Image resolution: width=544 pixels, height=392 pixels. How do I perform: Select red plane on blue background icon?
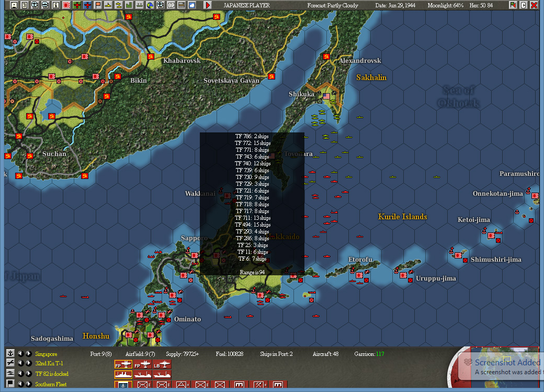click(87, 5)
